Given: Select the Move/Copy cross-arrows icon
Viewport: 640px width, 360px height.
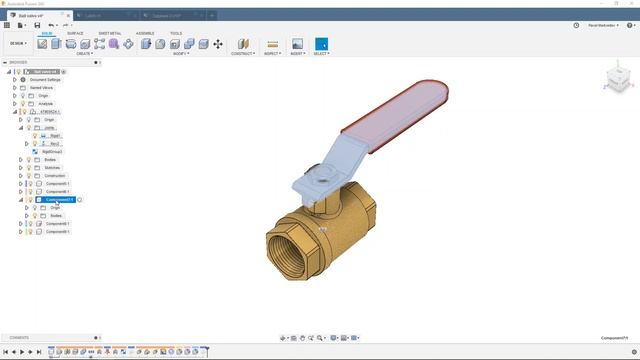Looking at the screenshot, I should click(218, 44).
